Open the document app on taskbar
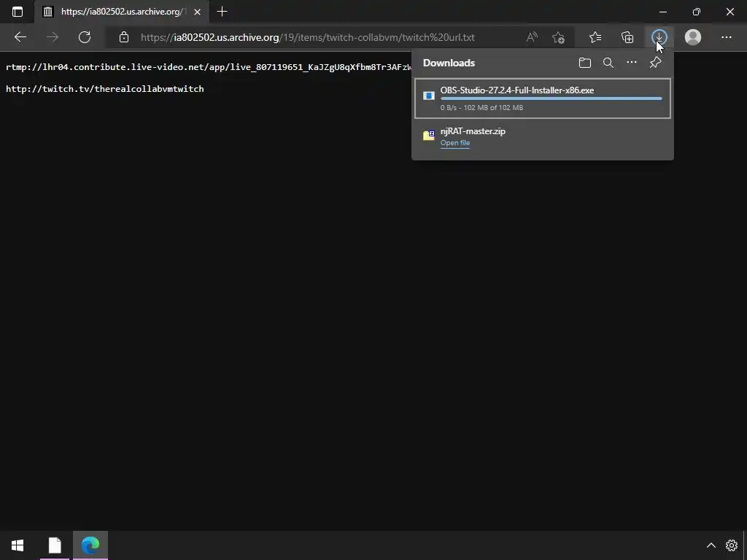Image resolution: width=747 pixels, height=560 pixels. [x=55, y=545]
